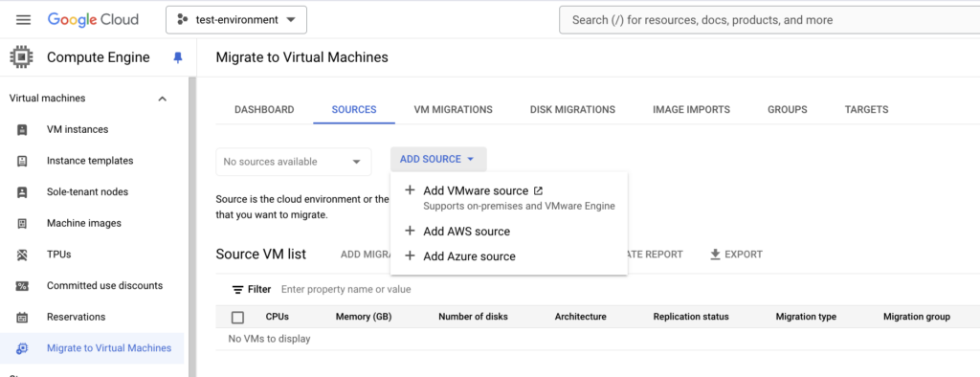Click the Export download icon

point(716,255)
